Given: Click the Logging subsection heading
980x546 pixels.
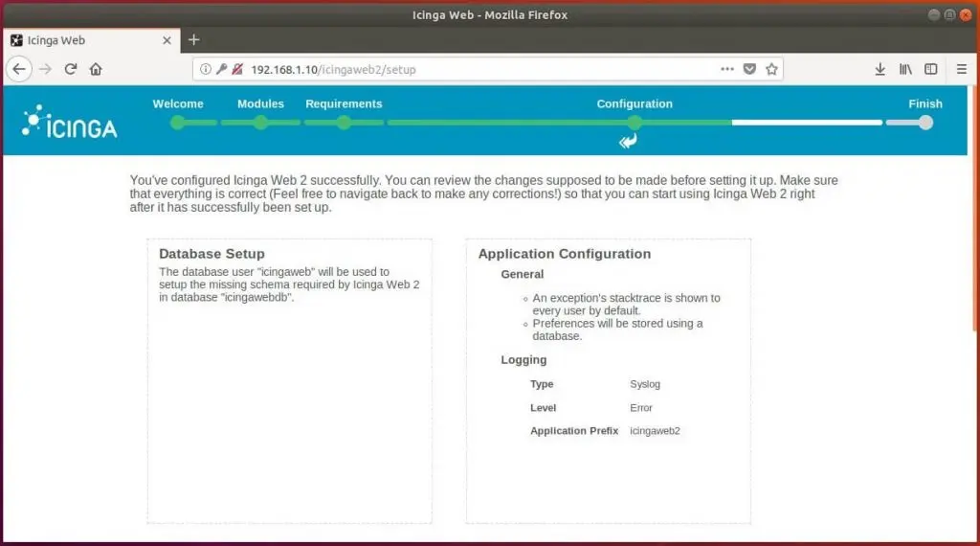Looking at the screenshot, I should point(523,359).
